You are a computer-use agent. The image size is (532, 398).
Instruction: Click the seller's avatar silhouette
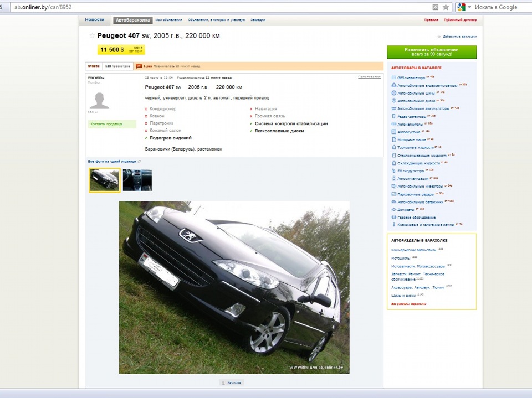click(99, 101)
